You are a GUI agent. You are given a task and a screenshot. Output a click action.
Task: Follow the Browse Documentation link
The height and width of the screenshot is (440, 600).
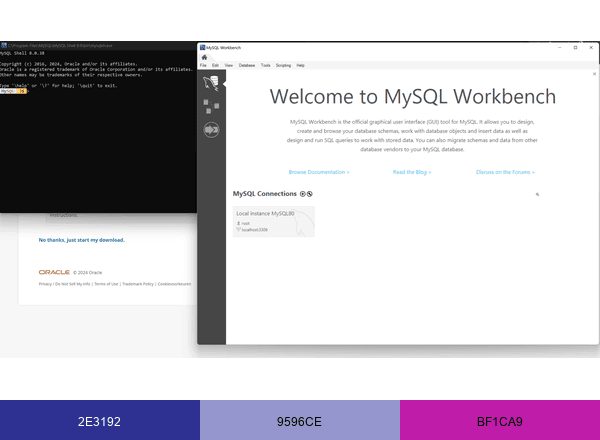319,172
